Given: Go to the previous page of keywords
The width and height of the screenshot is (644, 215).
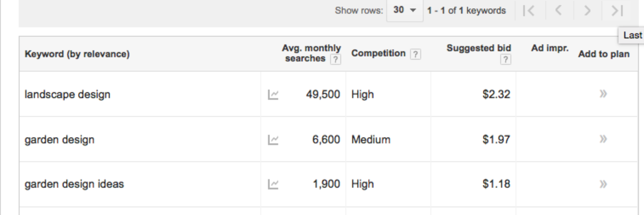Looking at the screenshot, I should [x=558, y=11].
